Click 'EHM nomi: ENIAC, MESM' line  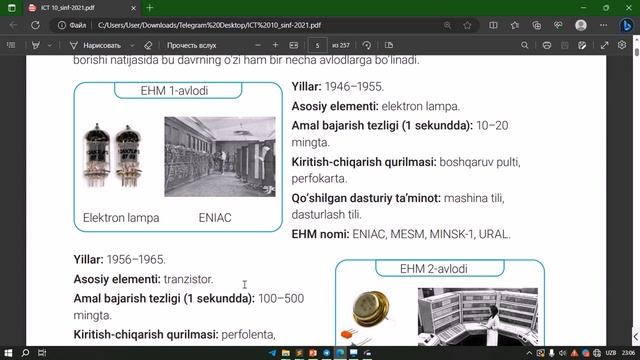point(401,234)
